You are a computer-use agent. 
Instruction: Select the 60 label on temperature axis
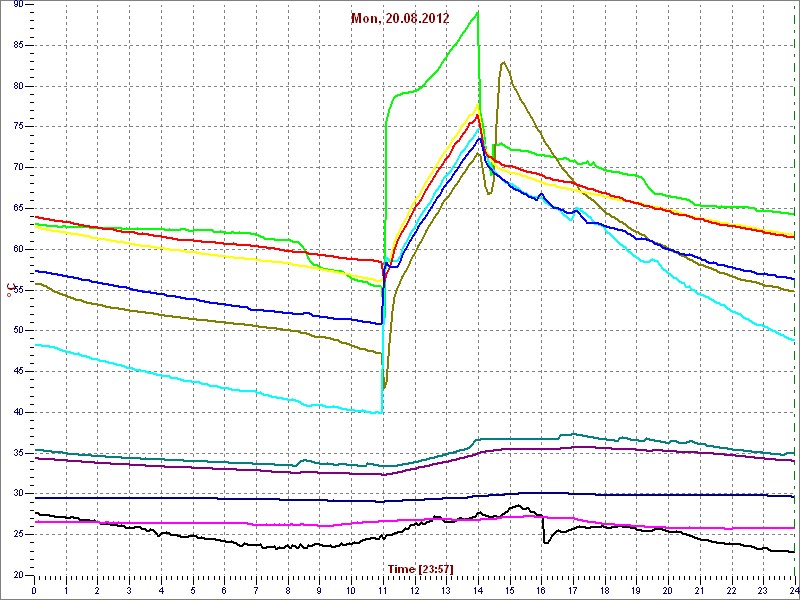click(x=18, y=249)
